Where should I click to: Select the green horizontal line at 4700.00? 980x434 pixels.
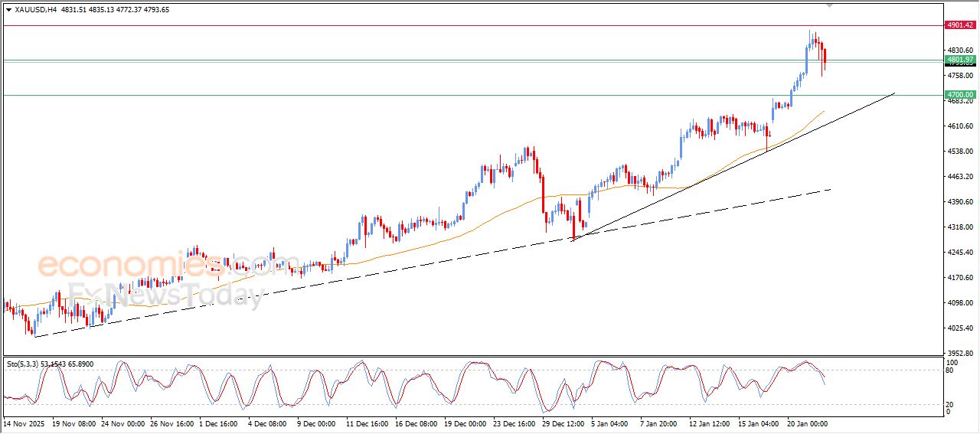[x=459, y=95]
